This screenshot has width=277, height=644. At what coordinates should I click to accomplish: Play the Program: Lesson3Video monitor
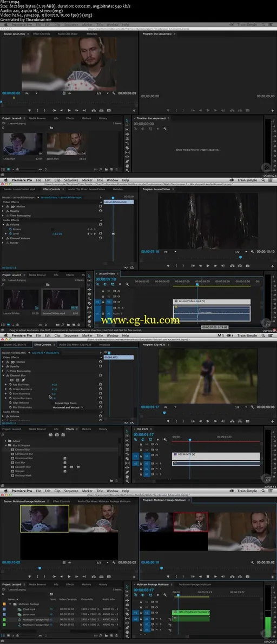[x=208, y=266]
